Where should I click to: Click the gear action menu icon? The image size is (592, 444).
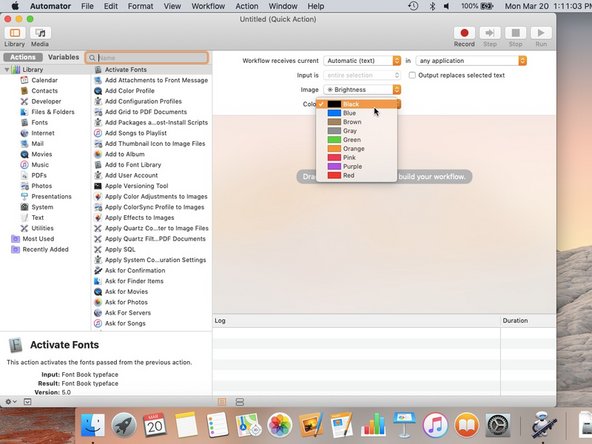coord(10,402)
